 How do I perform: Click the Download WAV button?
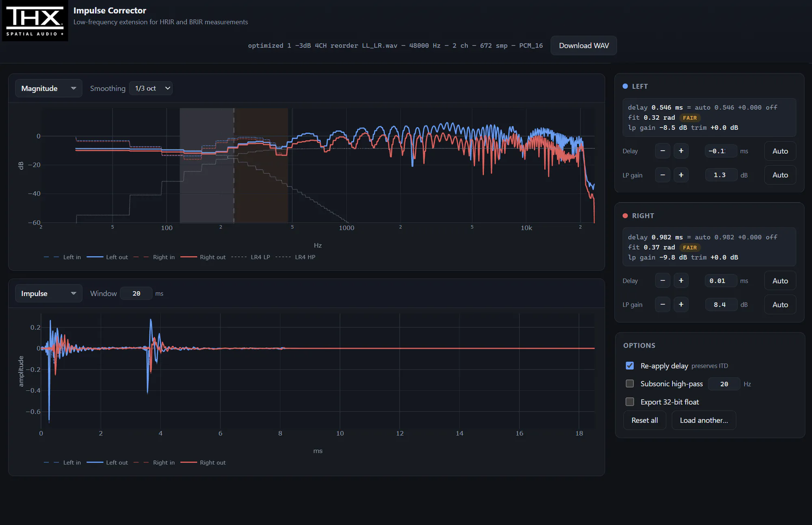(x=583, y=45)
